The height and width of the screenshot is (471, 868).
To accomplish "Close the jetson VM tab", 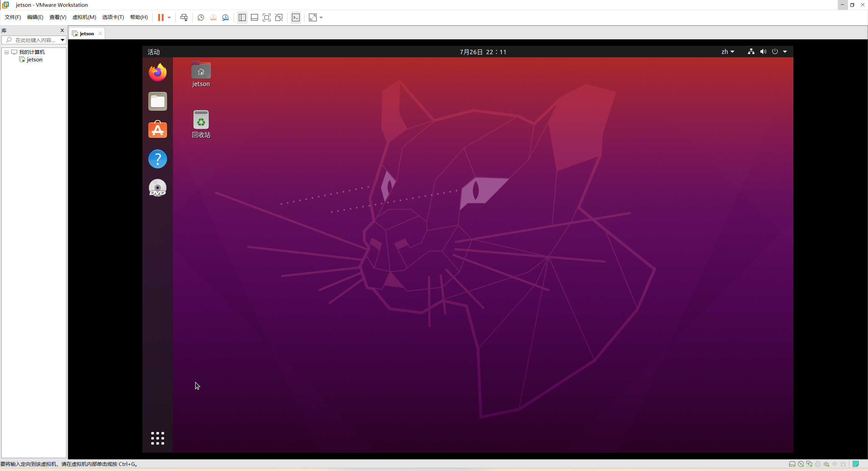I will [100, 33].
